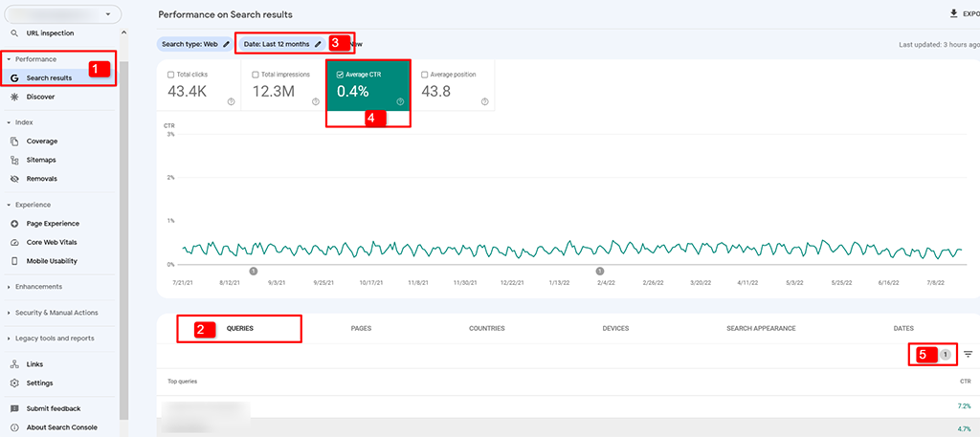Click the annotation marker near 2/4/22
The width and height of the screenshot is (980, 437).
[600, 271]
